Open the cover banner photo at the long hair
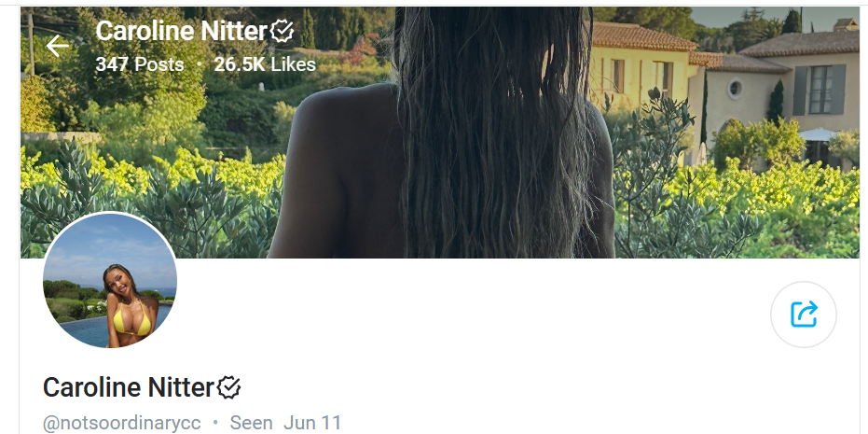 (x=492, y=133)
